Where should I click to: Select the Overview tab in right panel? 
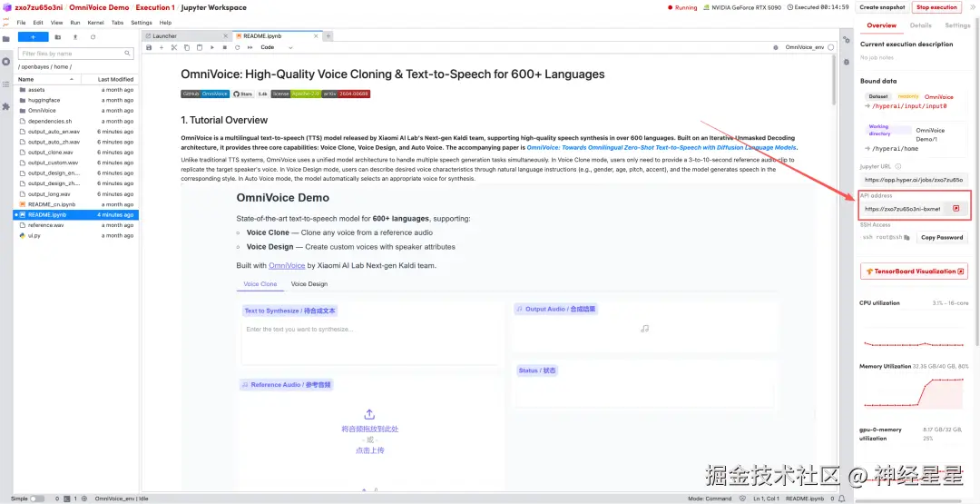pyautogui.click(x=881, y=25)
